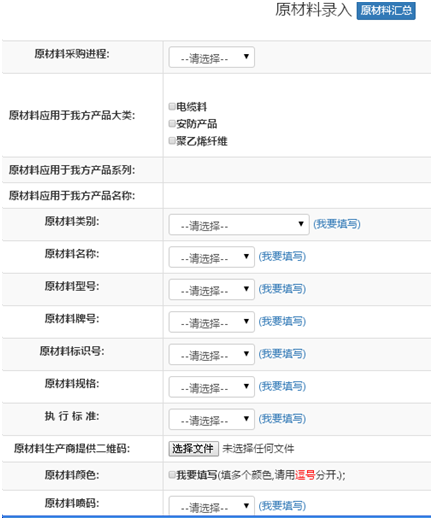The width and height of the screenshot is (433, 520).
Task: Open the 原材料牌号 dropdown
Action: click(212, 322)
